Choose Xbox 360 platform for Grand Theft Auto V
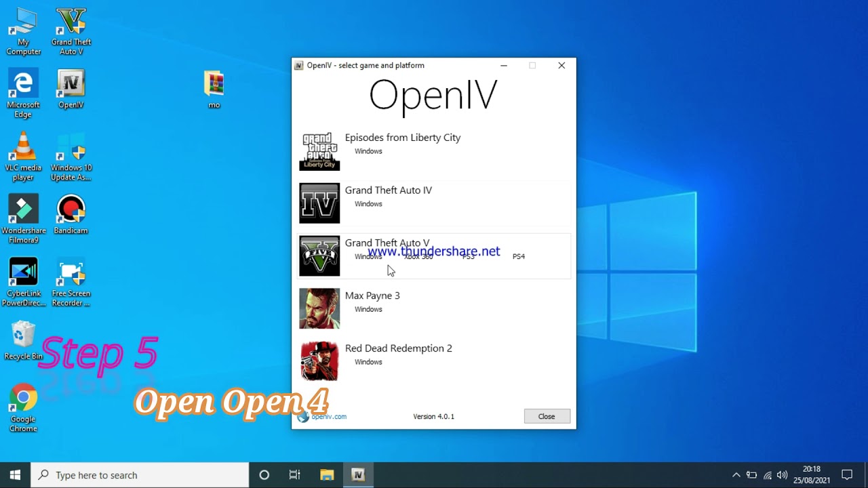The height and width of the screenshot is (488, 868). tap(418, 257)
